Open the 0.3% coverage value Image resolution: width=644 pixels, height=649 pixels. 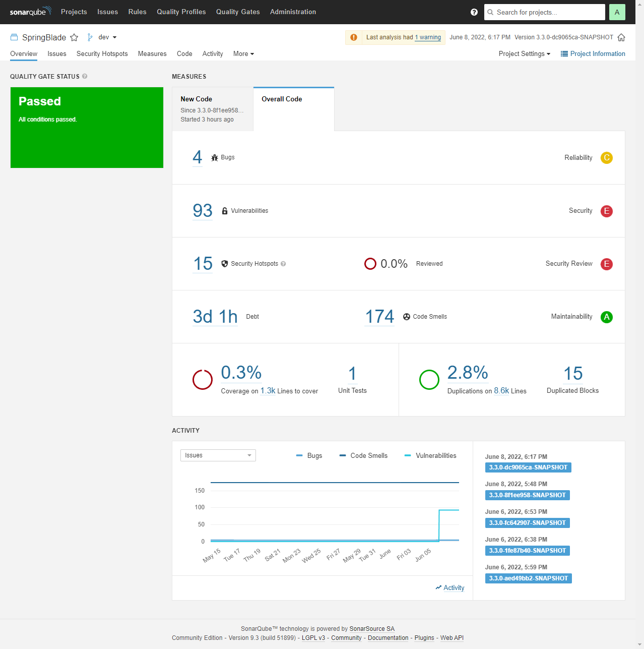(x=241, y=373)
